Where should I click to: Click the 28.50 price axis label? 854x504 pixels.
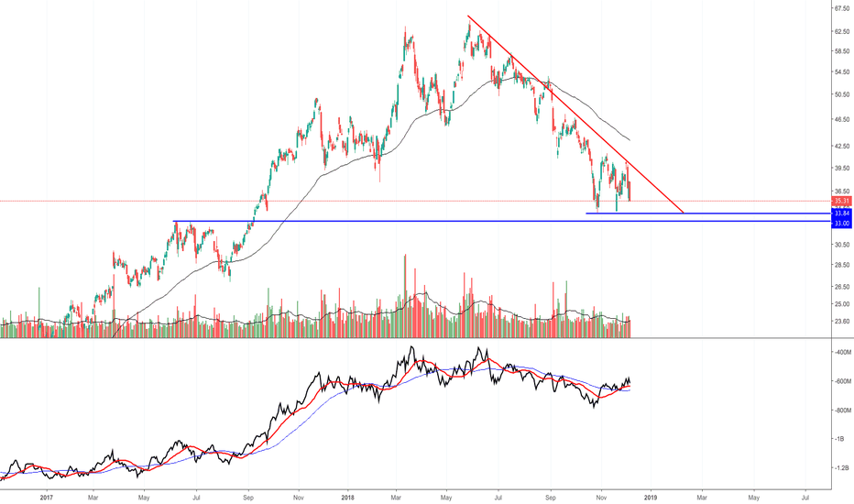(x=842, y=265)
